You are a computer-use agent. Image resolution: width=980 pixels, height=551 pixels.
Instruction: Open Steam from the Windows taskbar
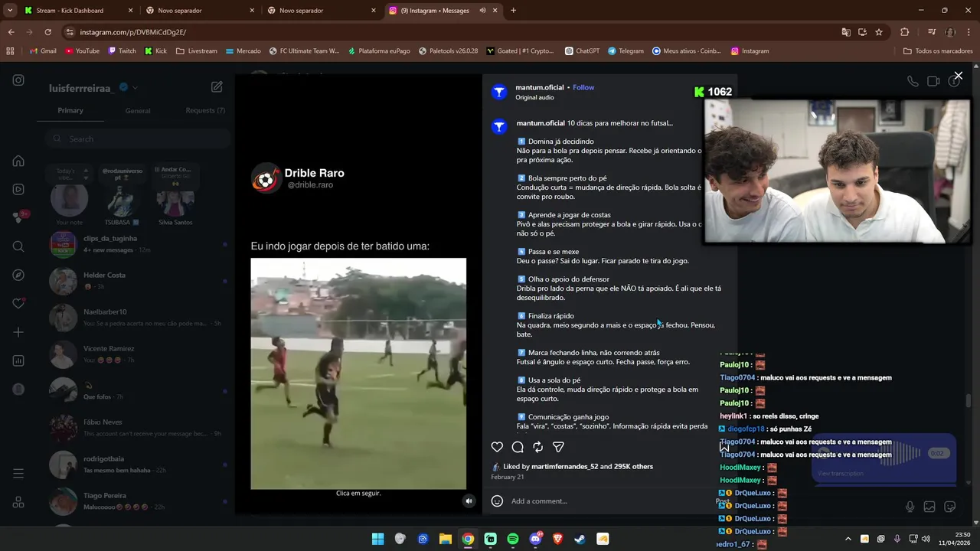coord(580,539)
